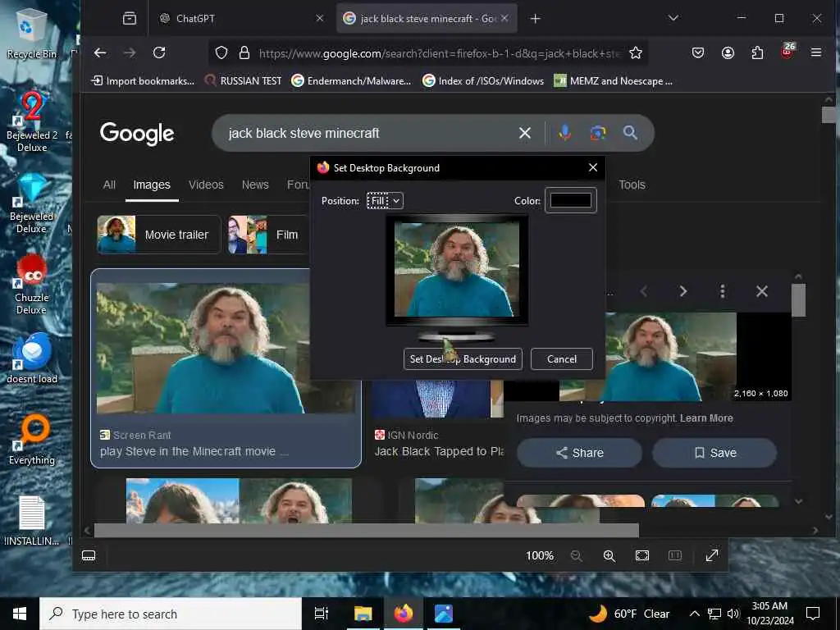This screenshot has height=630, width=840.
Task: Save the previewed image
Action: (x=714, y=453)
